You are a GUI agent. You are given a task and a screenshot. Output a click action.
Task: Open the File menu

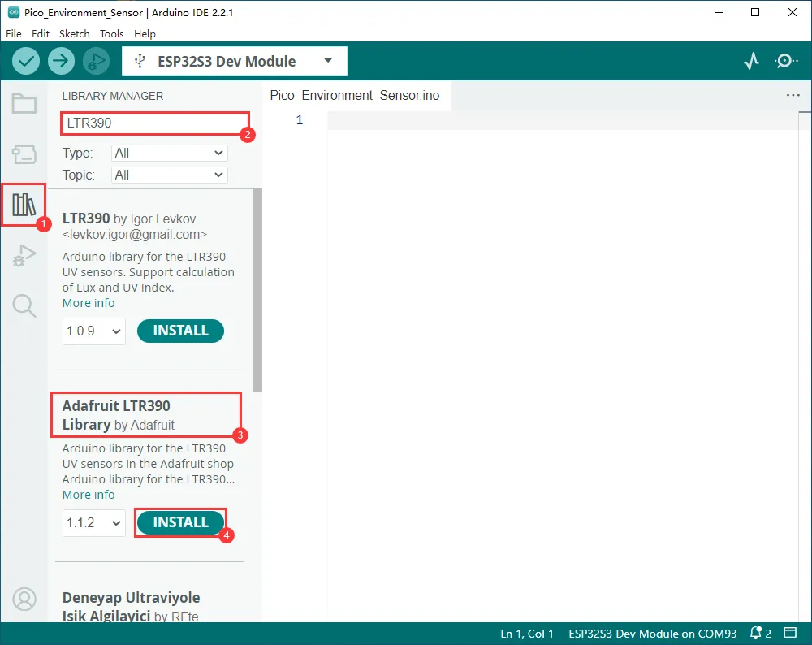point(14,33)
